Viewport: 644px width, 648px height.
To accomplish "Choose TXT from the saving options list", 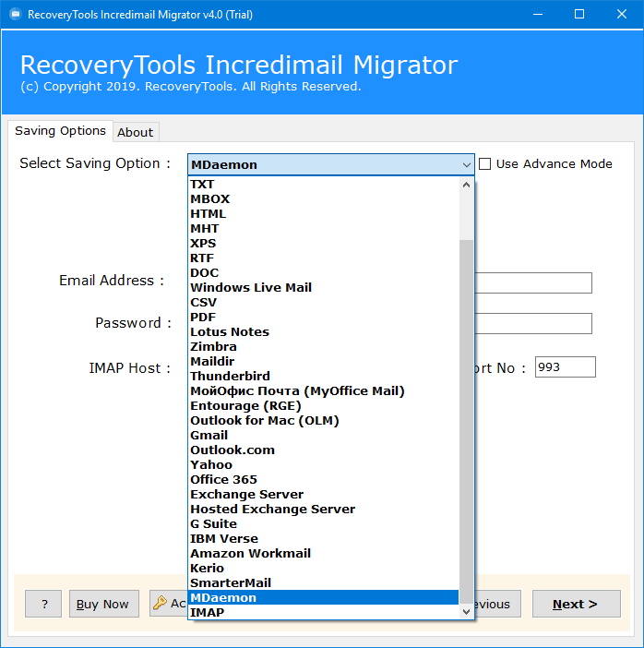I will point(324,185).
